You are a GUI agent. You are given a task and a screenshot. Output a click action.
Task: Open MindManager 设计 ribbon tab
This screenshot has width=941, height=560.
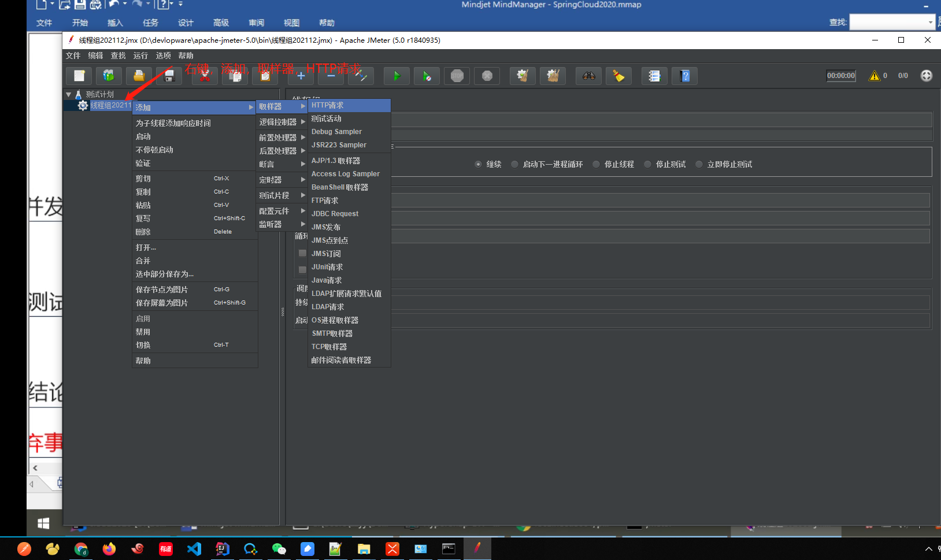tap(186, 23)
